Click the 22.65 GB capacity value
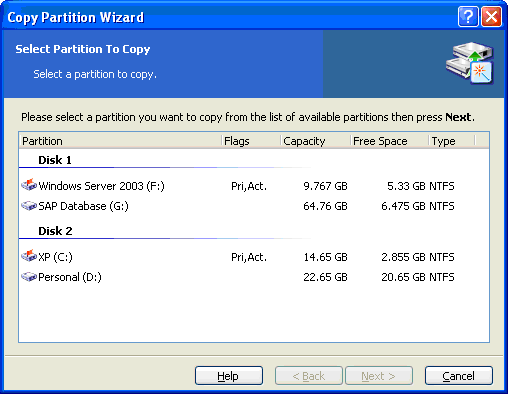 click(x=325, y=277)
